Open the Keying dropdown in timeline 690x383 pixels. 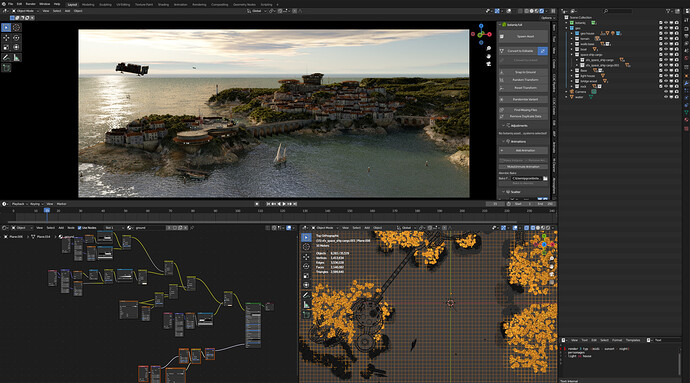(x=36, y=204)
